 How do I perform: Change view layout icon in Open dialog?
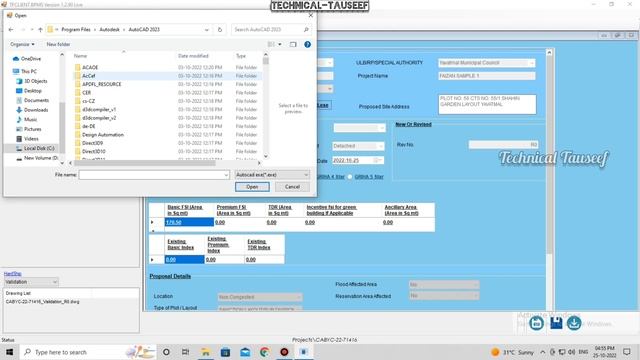271,44
